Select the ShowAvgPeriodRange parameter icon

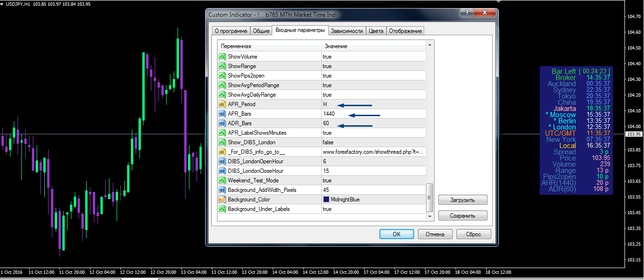click(x=222, y=85)
